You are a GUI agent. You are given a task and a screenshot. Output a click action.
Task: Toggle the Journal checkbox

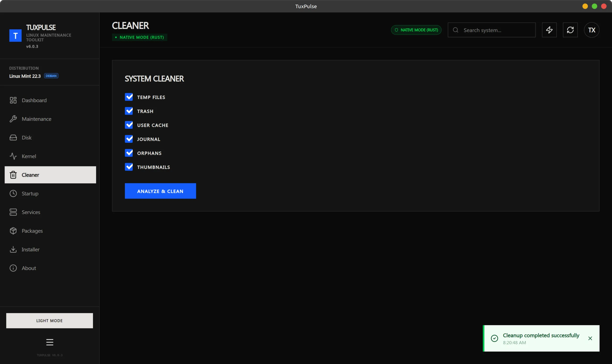129,139
